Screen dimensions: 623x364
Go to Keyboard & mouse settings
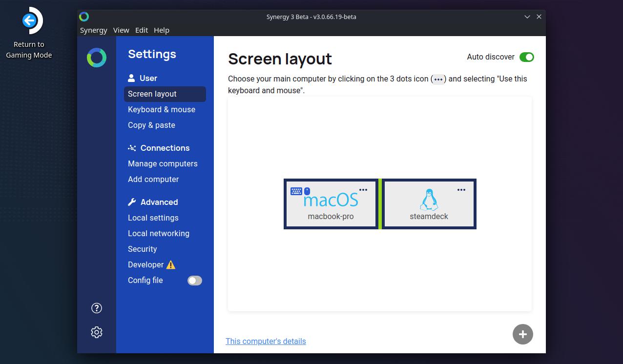click(x=162, y=109)
